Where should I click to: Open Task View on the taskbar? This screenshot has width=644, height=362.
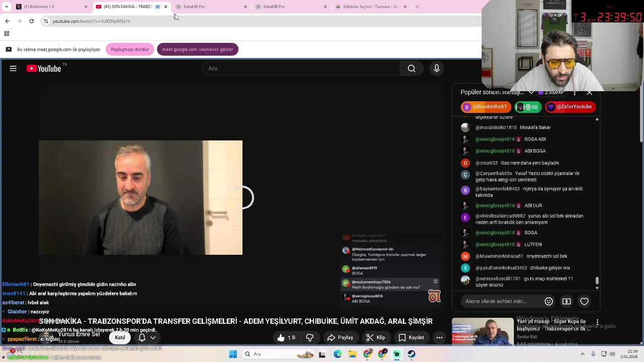pyautogui.click(x=322, y=354)
